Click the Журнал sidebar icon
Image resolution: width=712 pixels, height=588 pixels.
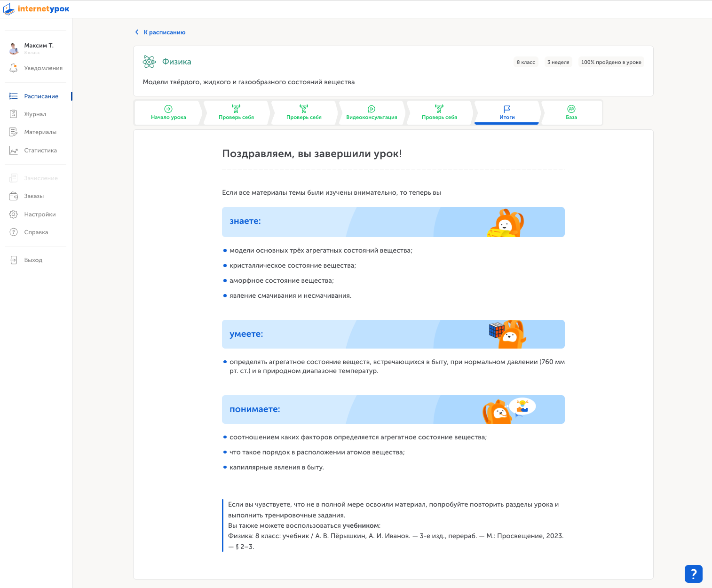point(14,114)
